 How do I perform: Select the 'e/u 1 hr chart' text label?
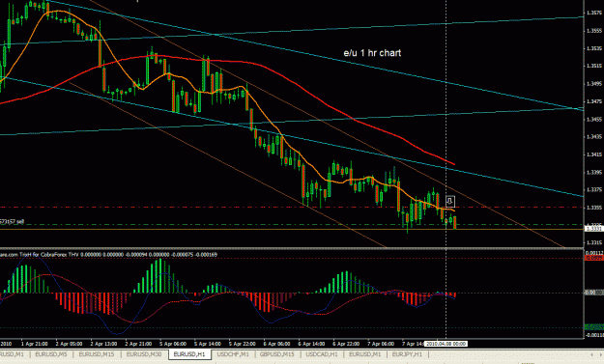tap(372, 53)
